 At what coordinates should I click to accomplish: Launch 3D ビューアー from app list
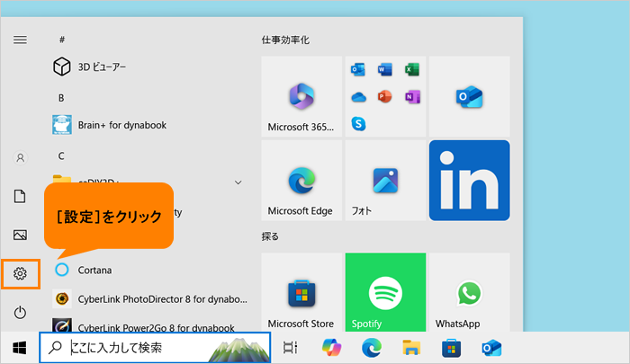(89, 67)
